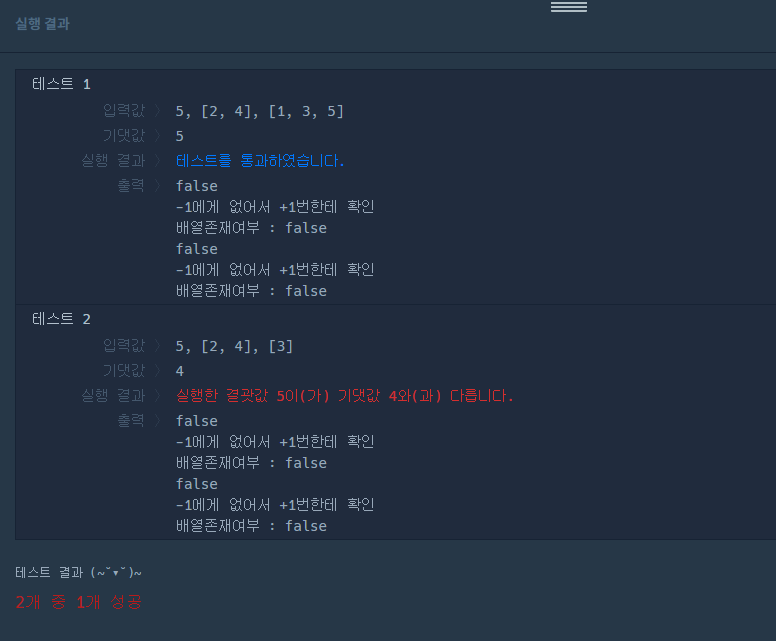Viewport: 776px width, 641px height.
Task: Click the '출력' label in test 2
Action: pyautogui.click(x=131, y=420)
